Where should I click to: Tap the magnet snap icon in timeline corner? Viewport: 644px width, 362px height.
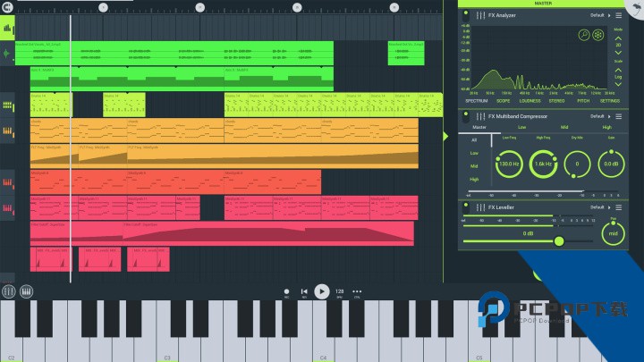click(7, 7)
